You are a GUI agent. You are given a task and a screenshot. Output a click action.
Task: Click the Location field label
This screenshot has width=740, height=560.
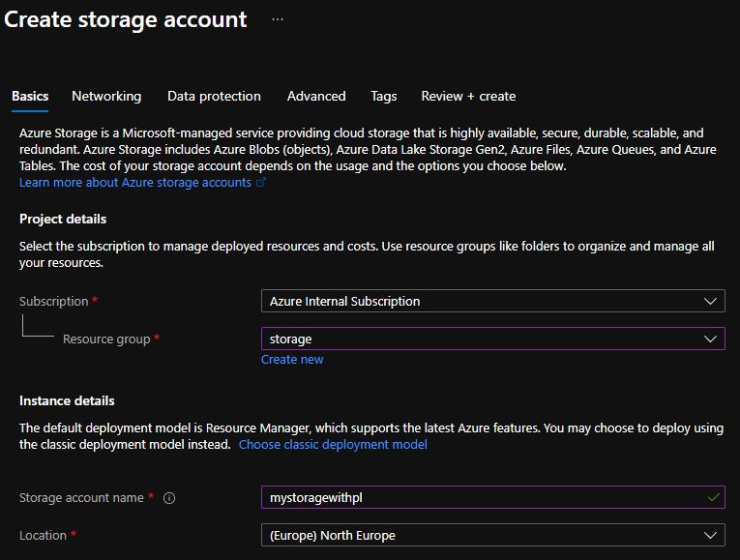[x=43, y=536]
